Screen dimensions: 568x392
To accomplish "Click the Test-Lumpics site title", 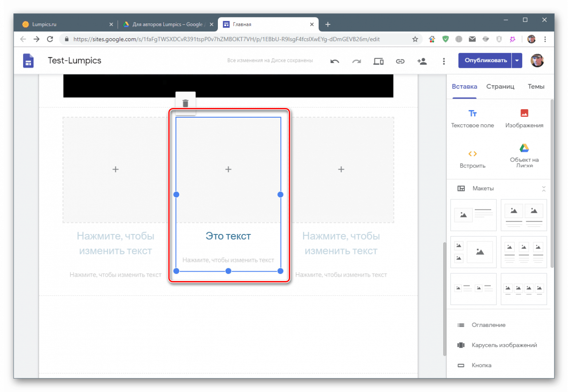I will [x=75, y=60].
